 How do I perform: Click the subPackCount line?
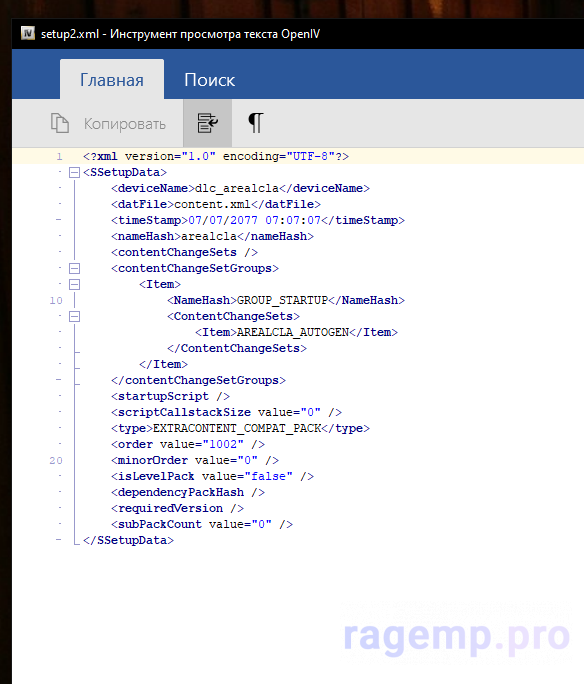click(x=202, y=524)
